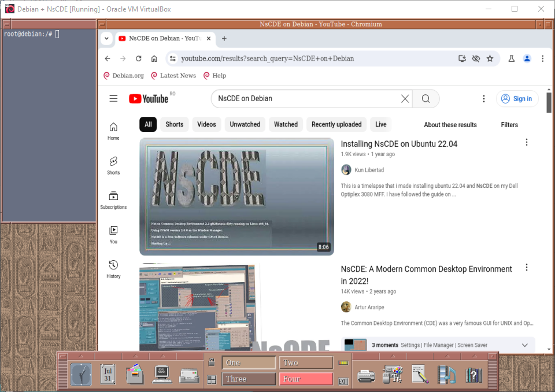The image size is (555, 392).
Task: Open options menu for Installing NsCDE video
Action: click(527, 143)
